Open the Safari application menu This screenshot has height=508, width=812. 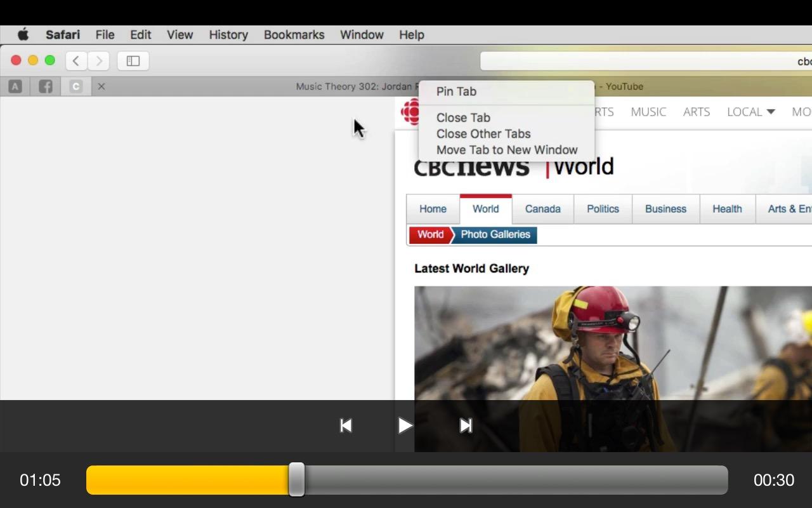[63, 35]
